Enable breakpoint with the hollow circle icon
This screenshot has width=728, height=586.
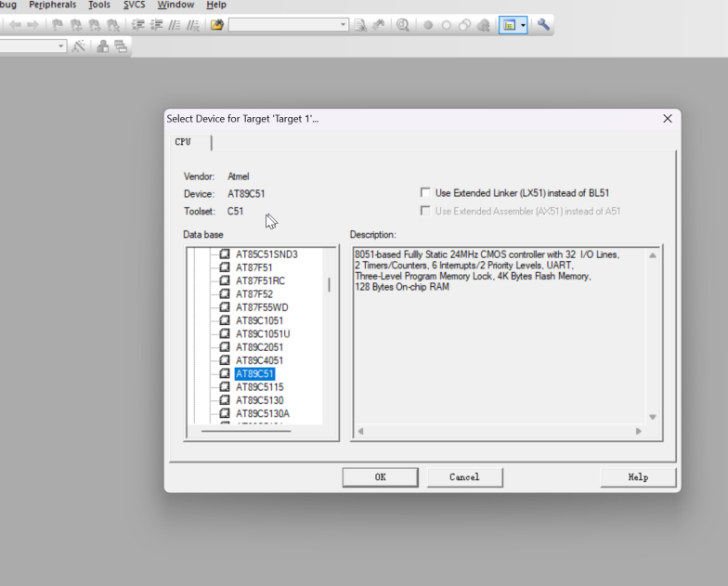tap(446, 25)
